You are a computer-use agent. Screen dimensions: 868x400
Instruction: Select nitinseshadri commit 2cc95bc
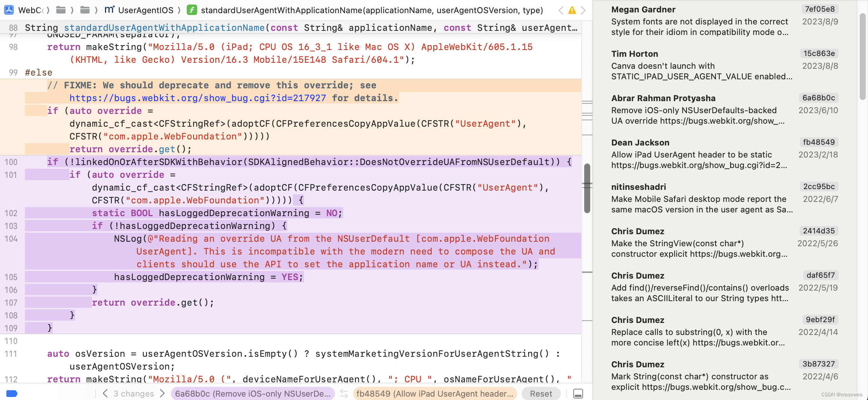pos(725,198)
